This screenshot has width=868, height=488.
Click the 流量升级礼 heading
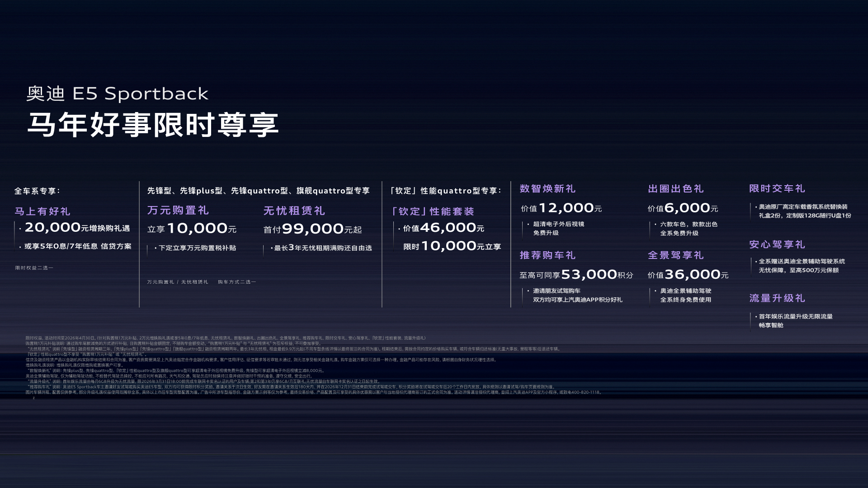(777, 298)
